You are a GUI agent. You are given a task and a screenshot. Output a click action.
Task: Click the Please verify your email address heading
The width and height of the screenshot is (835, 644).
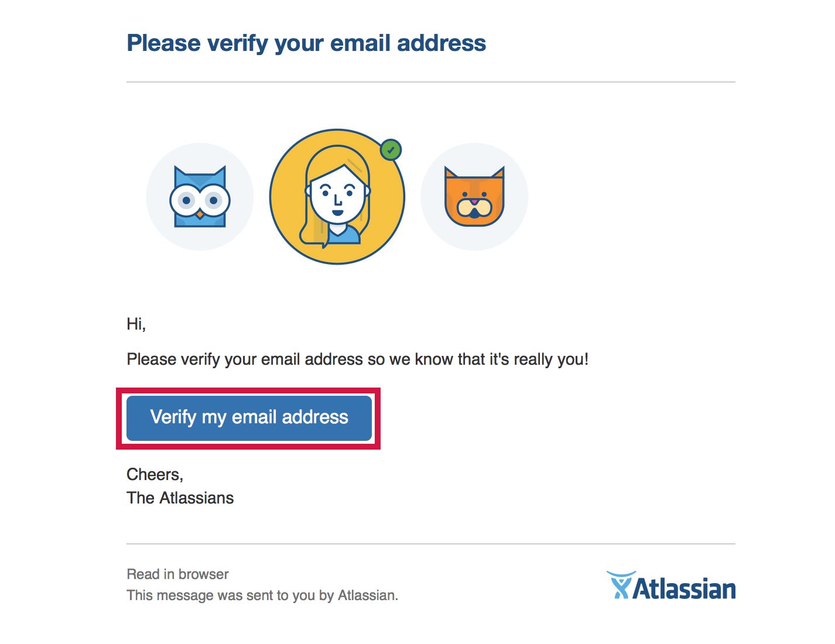point(306,43)
